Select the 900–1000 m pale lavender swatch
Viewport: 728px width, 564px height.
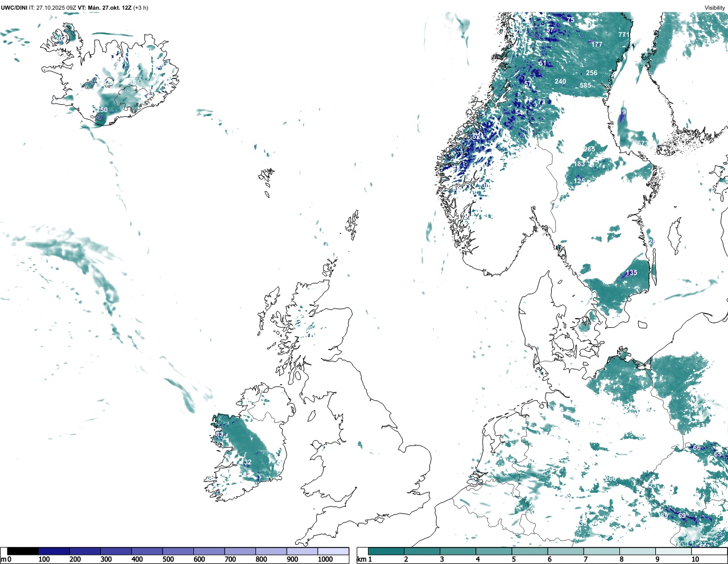302,551
